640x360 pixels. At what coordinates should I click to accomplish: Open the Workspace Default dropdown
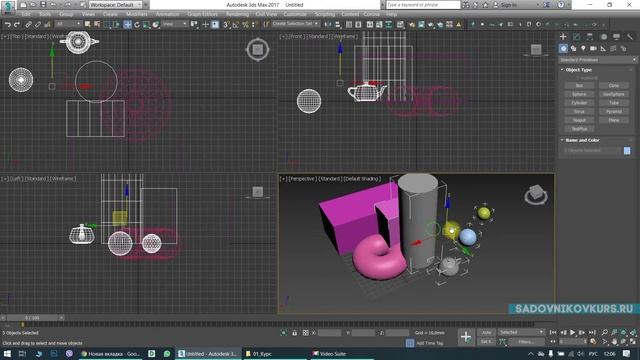point(116,5)
